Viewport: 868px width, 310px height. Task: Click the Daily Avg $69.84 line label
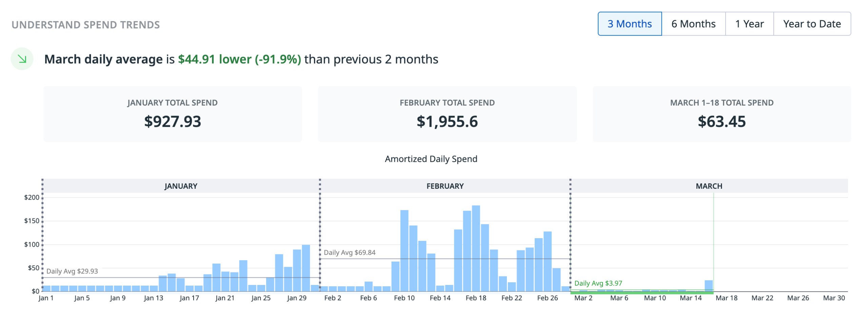coord(349,252)
